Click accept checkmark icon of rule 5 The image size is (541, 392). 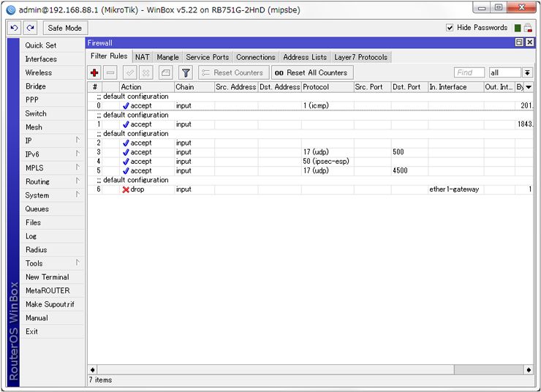point(126,171)
